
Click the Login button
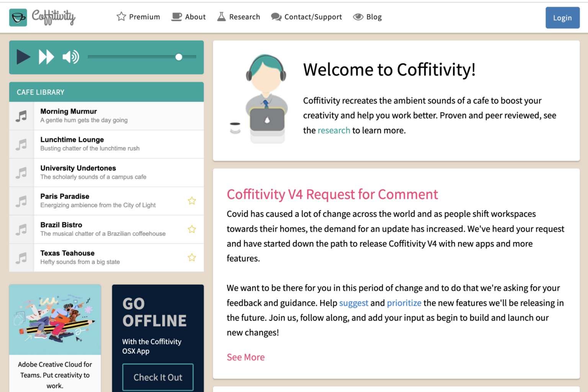[x=562, y=18]
